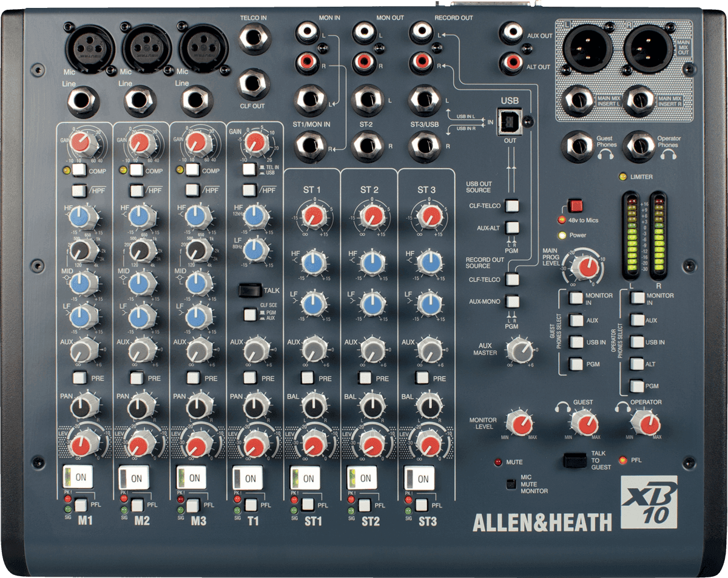Image resolution: width=728 pixels, height=578 pixels.
Task: Click the Operator Phones headphone jack
Action: [642, 144]
